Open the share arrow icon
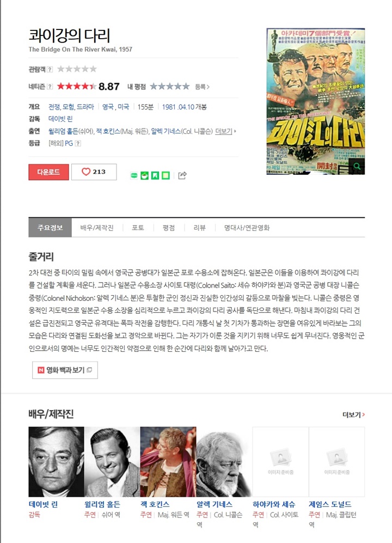The image size is (392, 543). point(182,175)
